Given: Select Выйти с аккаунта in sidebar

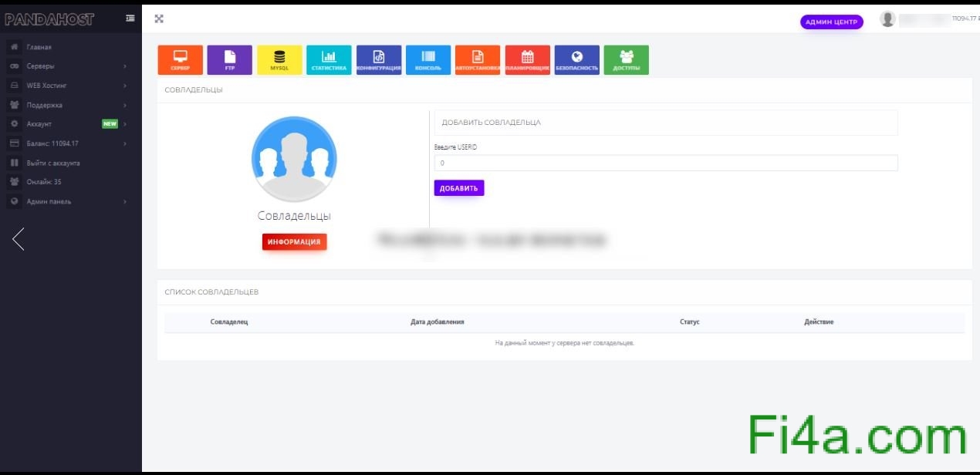Looking at the screenshot, I should click(52, 163).
